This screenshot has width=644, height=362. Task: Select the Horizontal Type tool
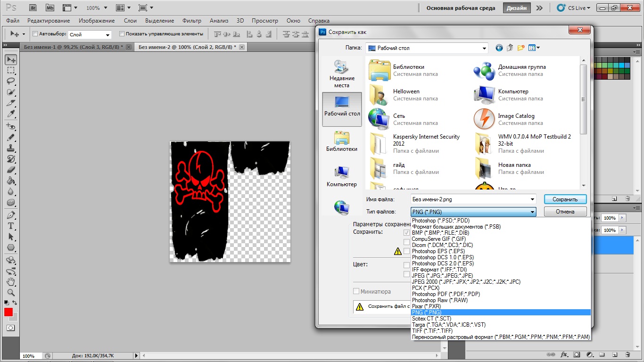(x=11, y=226)
